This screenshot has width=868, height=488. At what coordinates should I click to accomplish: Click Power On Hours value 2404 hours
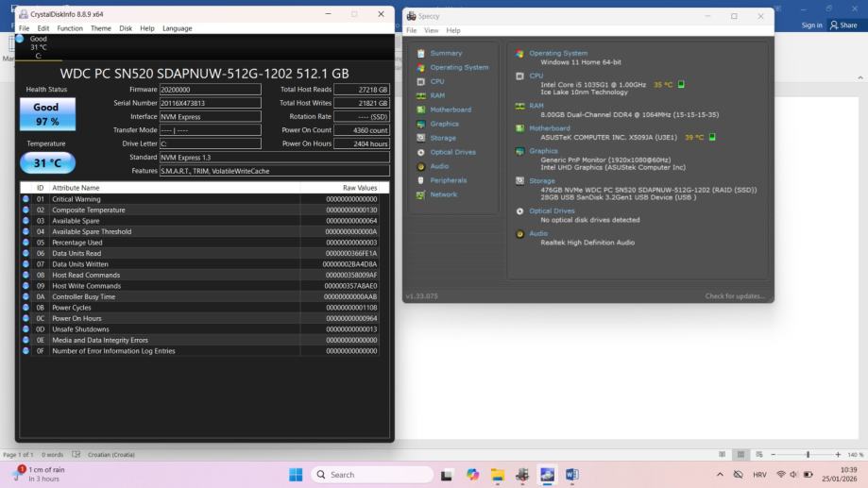(x=362, y=143)
